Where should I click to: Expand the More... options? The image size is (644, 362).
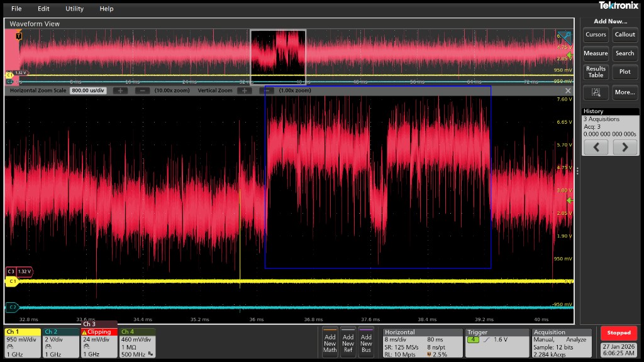625,92
